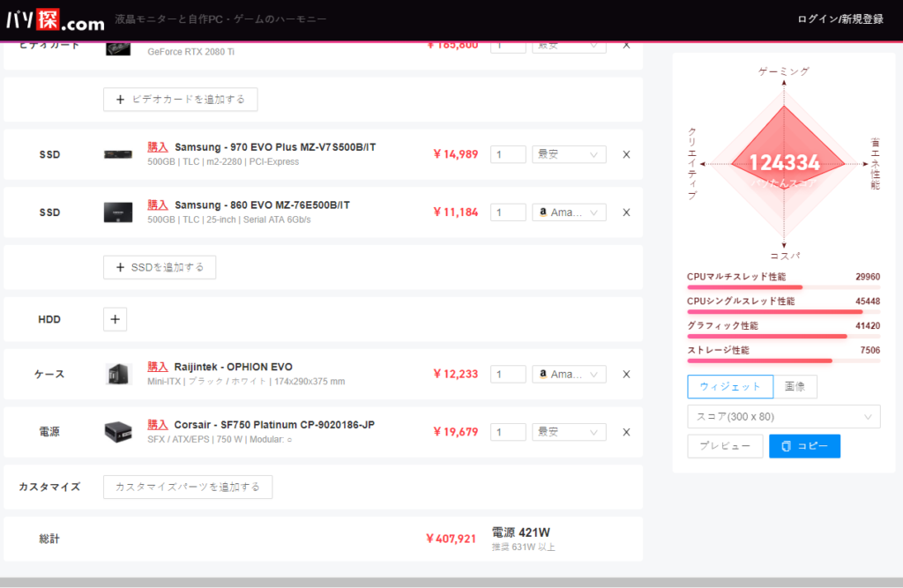
Task: Open the GeForce RTX 2080 Ti thumbnail
Action: [118, 48]
